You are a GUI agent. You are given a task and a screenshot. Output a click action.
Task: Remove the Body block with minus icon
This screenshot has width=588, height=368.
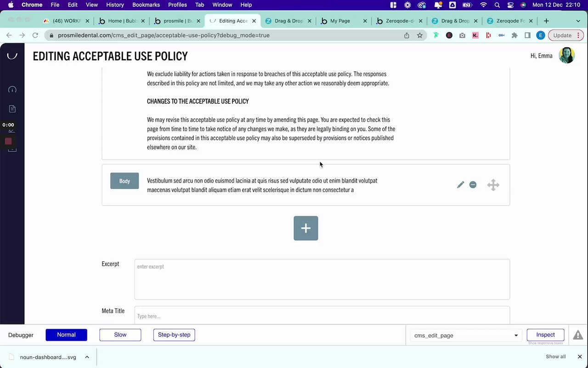tap(473, 185)
